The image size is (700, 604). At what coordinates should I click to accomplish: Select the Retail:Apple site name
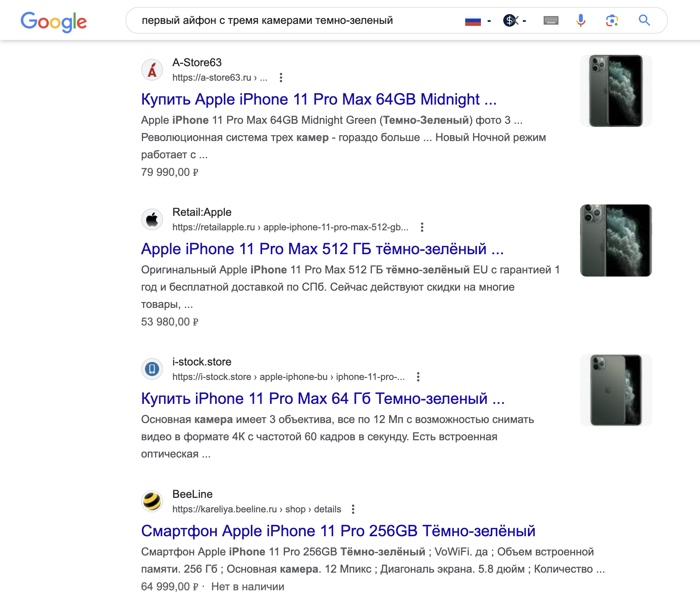[202, 212]
